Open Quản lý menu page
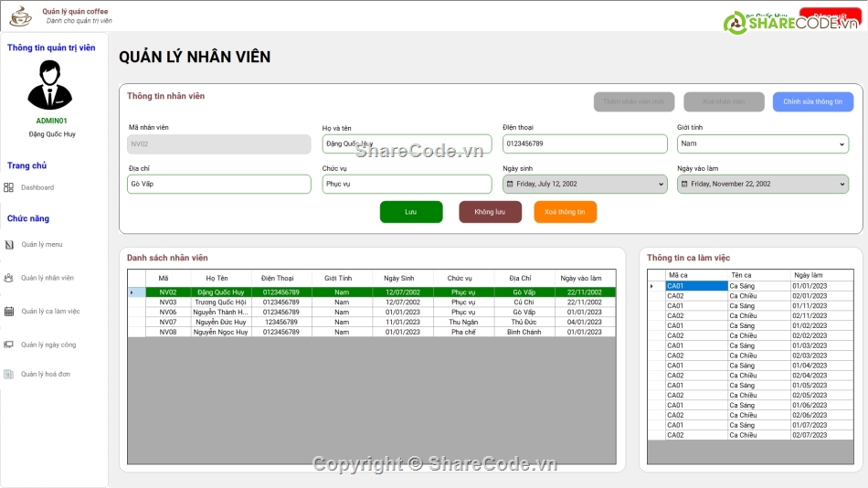The width and height of the screenshot is (868, 488). pyautogui.click(x=42, y=244)
